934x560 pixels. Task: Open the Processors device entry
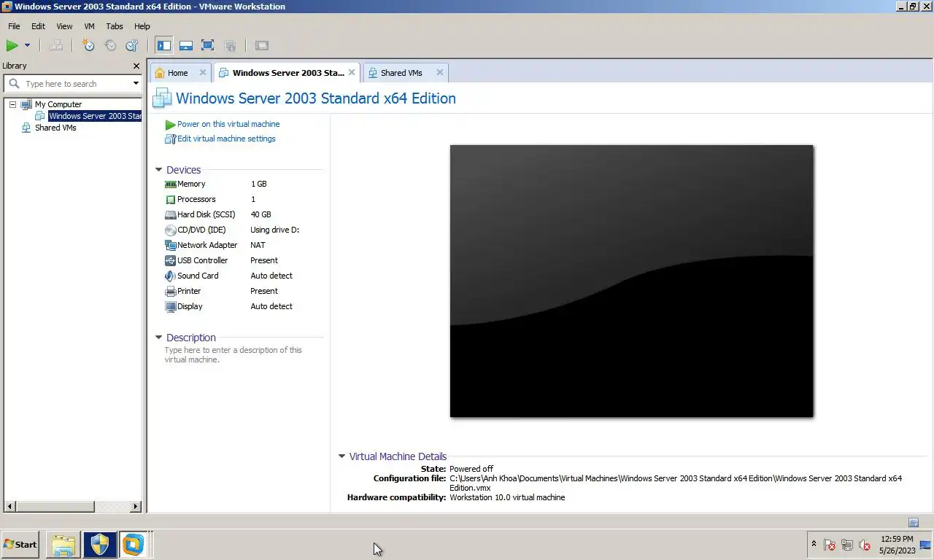tap(196, 199)
